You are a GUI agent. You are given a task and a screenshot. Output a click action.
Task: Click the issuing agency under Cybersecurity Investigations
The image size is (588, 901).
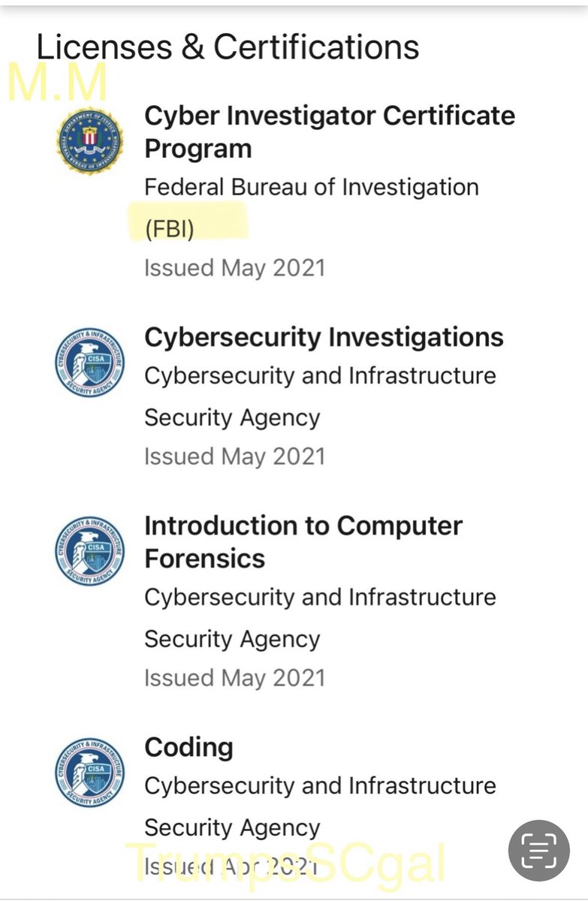320,396
